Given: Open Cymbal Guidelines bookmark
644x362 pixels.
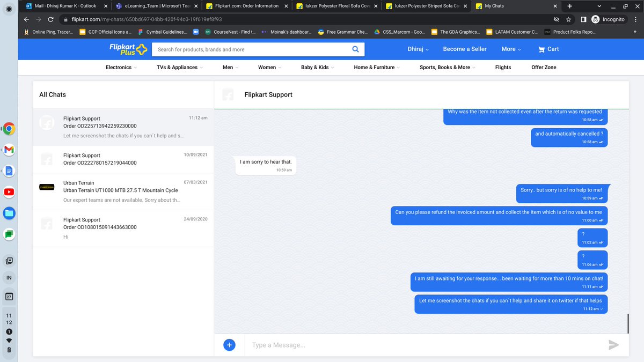Looking at the screenshot, I should [162, 32].
